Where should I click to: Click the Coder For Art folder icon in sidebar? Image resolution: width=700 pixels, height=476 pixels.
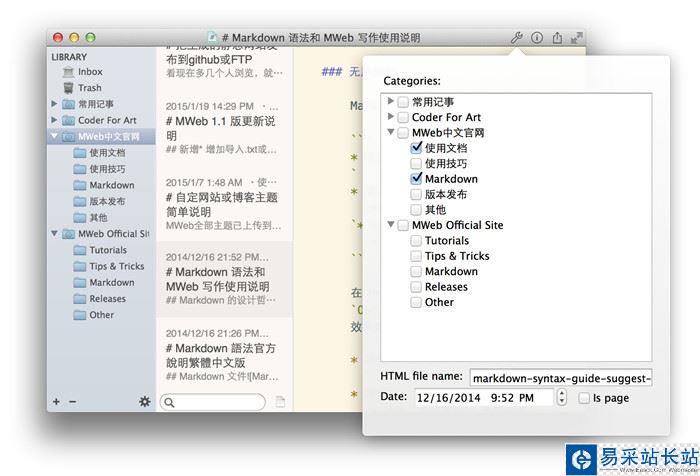tap(68, 120)
